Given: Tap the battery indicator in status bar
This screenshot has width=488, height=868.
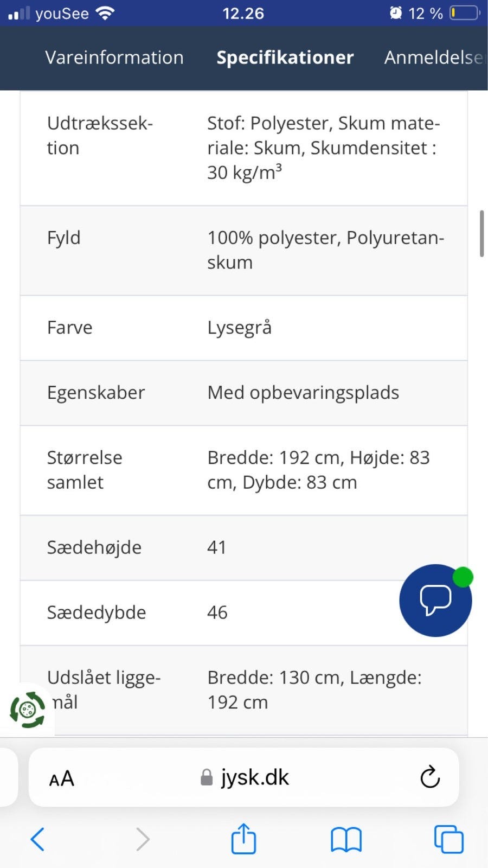Looking at the screenshot, I should pyautogui.click(x=464, y=13).
